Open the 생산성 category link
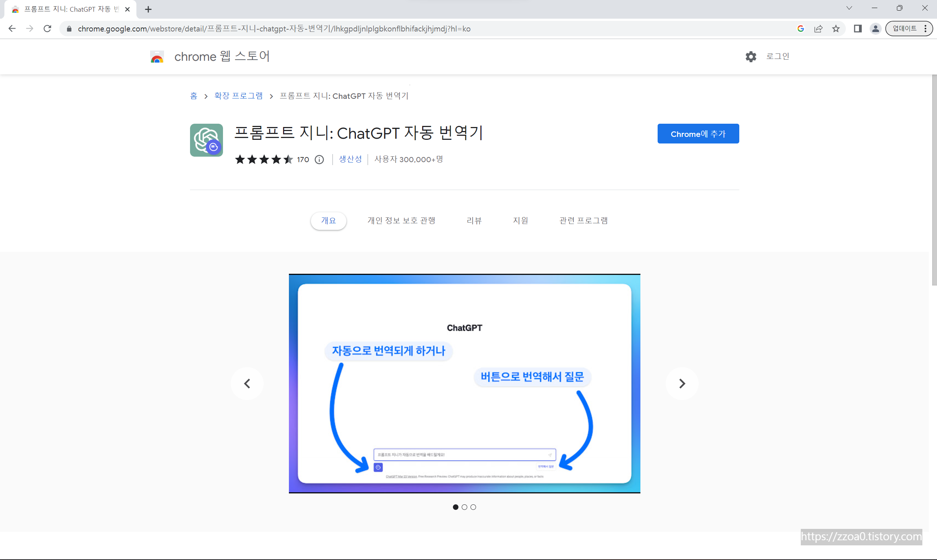Viewport: 937px width, 560px height. pyautogui.click(x=350, y=159)
